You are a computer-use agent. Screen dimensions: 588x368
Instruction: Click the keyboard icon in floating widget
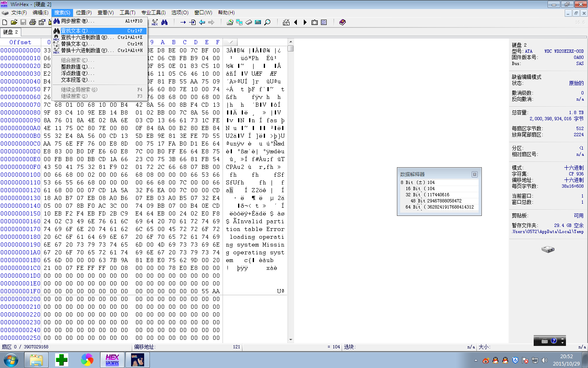(x=545, y=341)
